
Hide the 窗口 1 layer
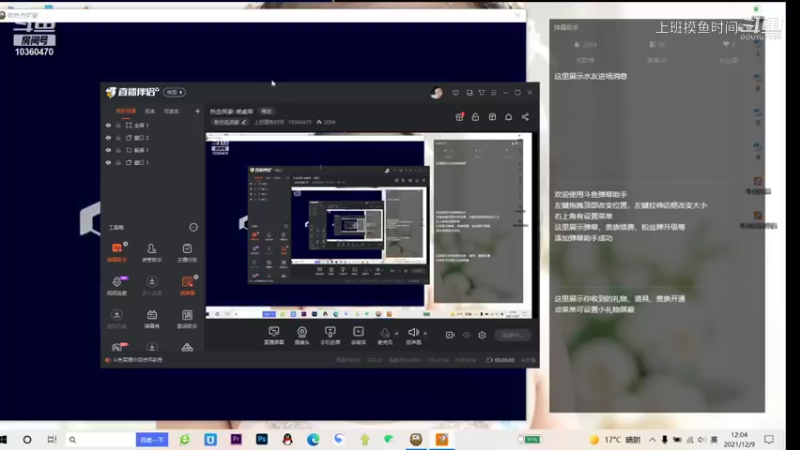pyautogui.click(x=108, y=162)
